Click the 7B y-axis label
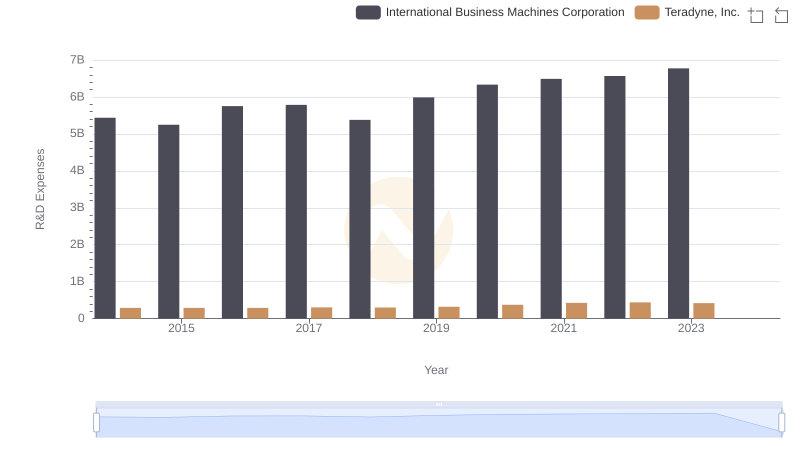Image resolution: width=800 pixels, height=461 pixels. click(x=77, y=60)
